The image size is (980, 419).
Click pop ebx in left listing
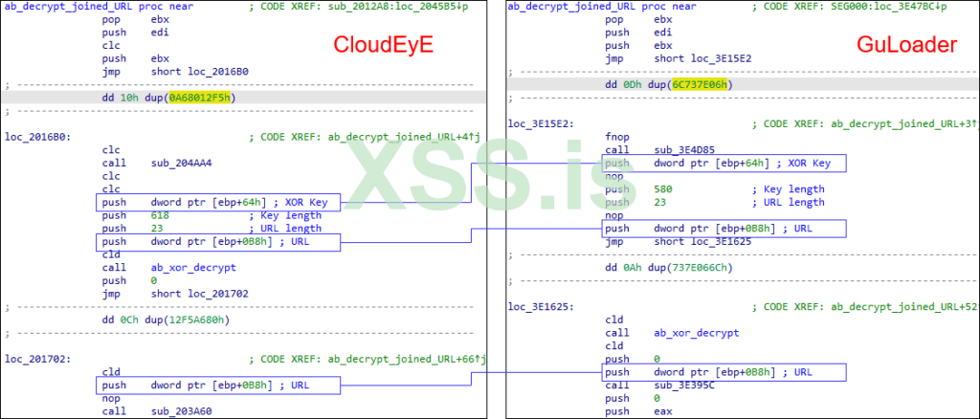pos(135,19)
